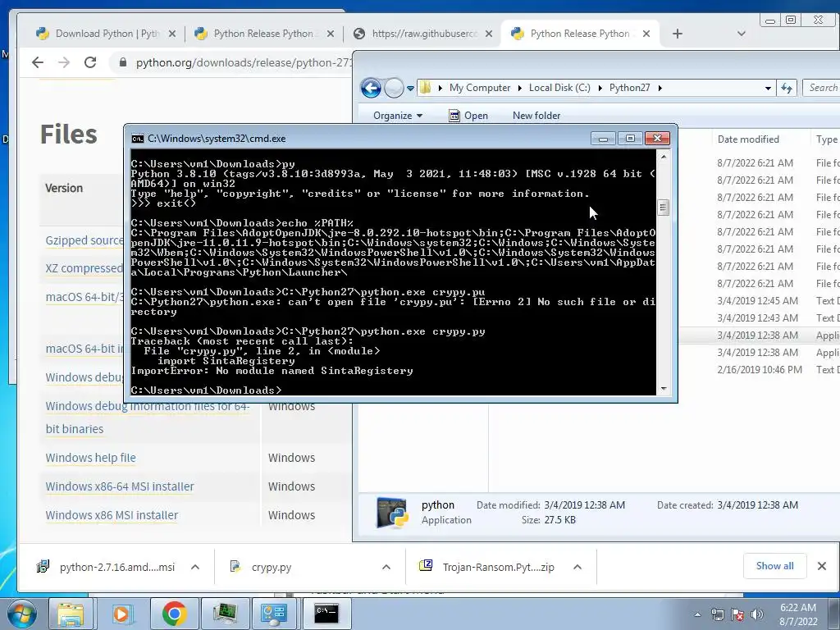
Task: Click python application icon in details pane
Action: (x=391, y=513)
